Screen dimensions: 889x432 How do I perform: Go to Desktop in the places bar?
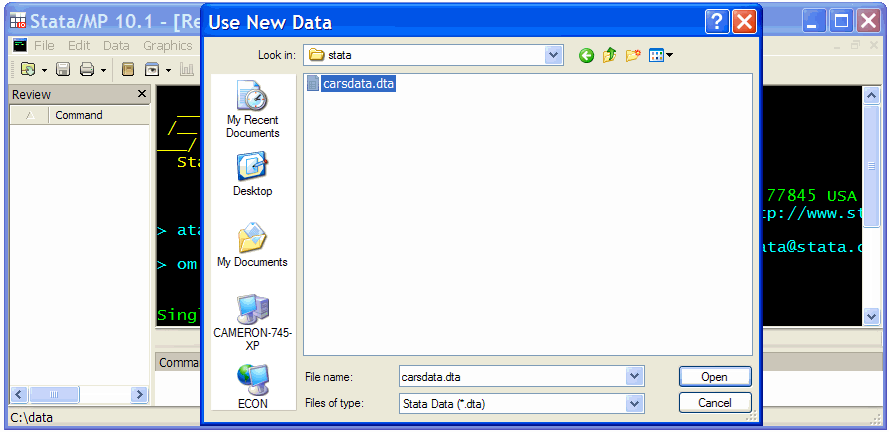tap(253, 174)
